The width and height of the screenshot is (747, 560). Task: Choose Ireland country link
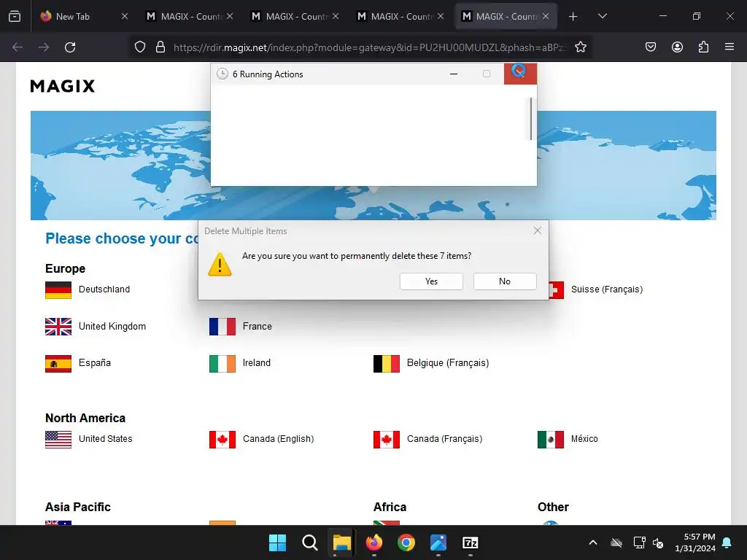click(256, 363)
